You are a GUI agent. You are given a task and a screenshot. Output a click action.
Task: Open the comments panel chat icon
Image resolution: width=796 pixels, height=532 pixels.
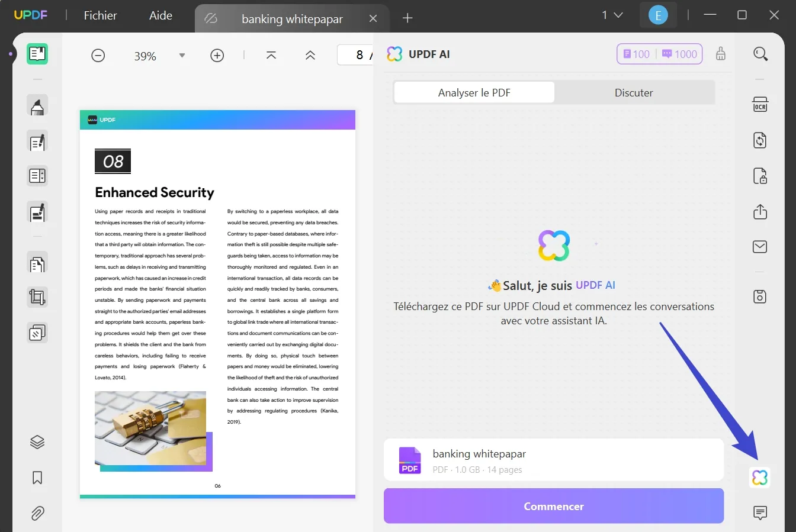pos(760,512)
